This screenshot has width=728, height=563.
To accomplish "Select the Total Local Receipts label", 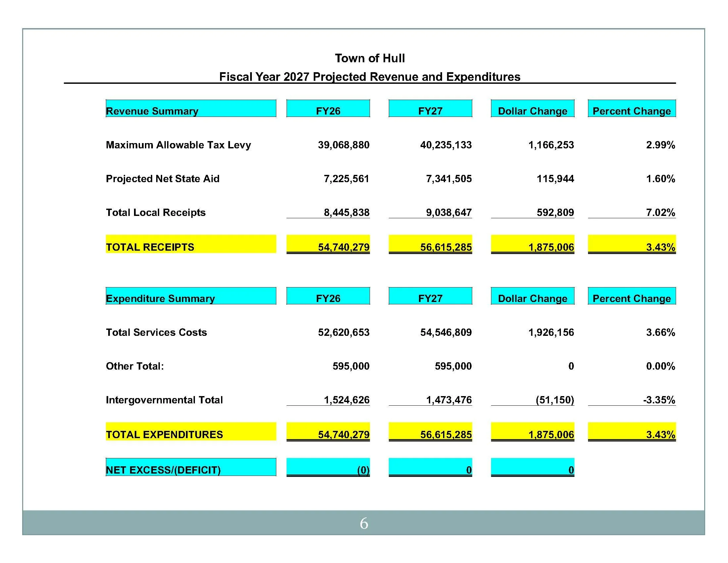I will point(155,213).
